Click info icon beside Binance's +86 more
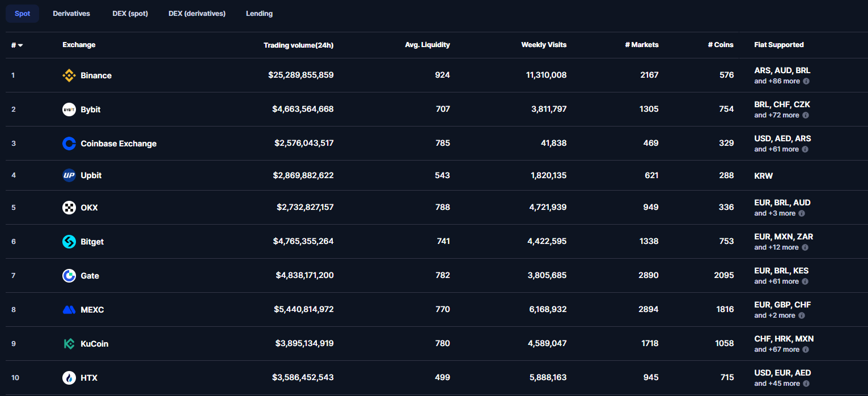 click(x=806, y=81)
